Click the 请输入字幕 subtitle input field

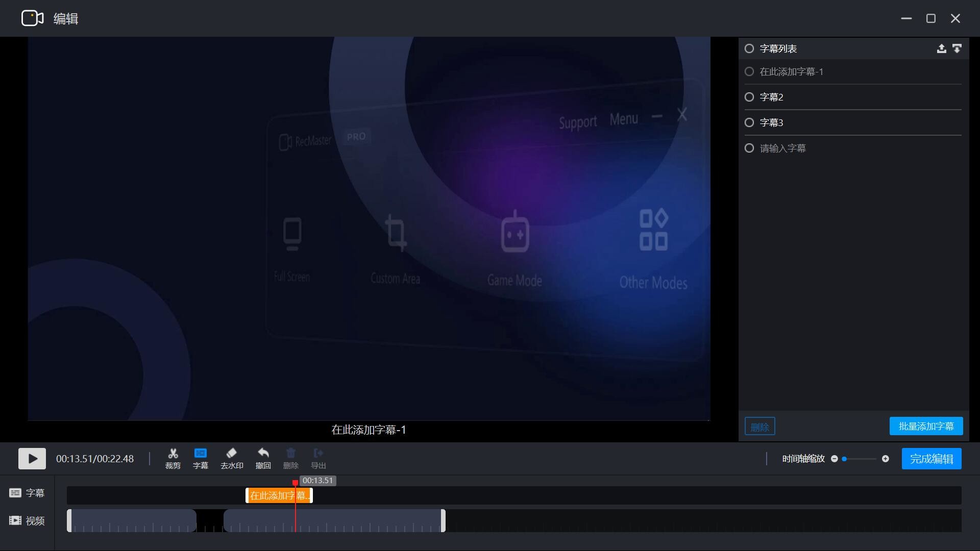[782, 148]
